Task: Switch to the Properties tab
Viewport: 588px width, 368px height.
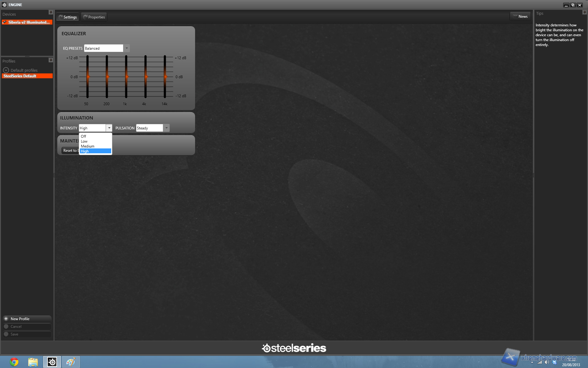Action: coord(94,17)
